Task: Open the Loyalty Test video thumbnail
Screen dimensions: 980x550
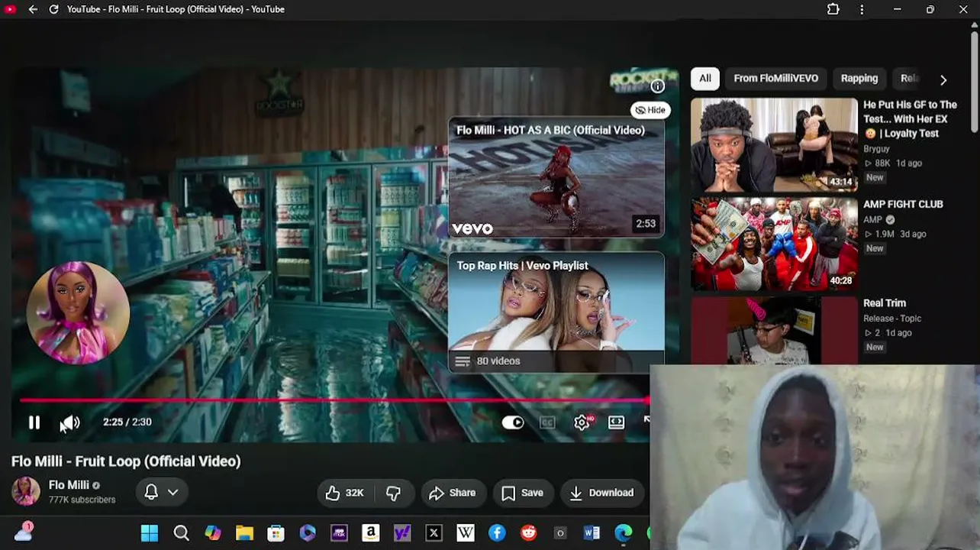Action: click(x=774, y=144)
